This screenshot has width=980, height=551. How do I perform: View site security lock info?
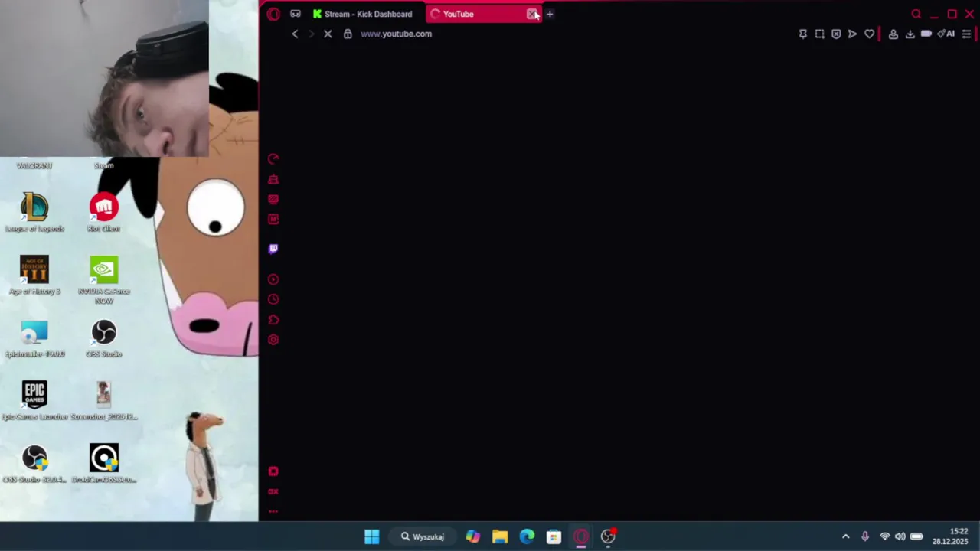348,34
